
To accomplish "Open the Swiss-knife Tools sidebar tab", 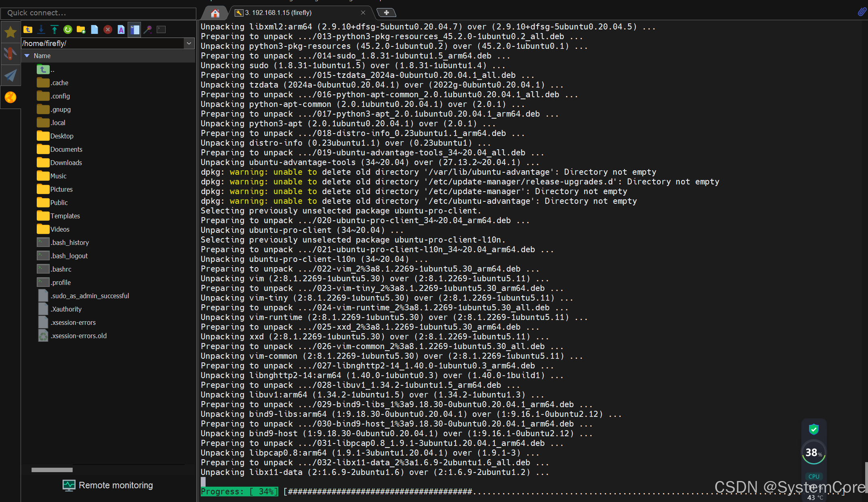I will point(10,54).
